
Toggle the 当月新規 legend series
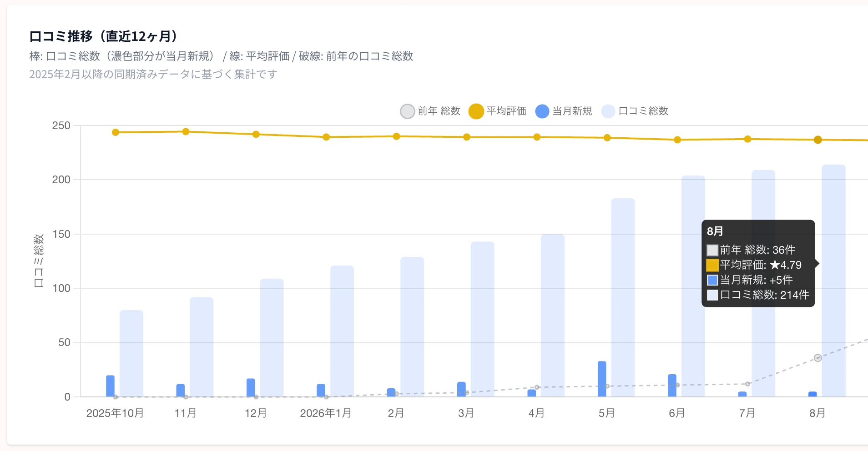pyautogui.click(x=564, y=111)
